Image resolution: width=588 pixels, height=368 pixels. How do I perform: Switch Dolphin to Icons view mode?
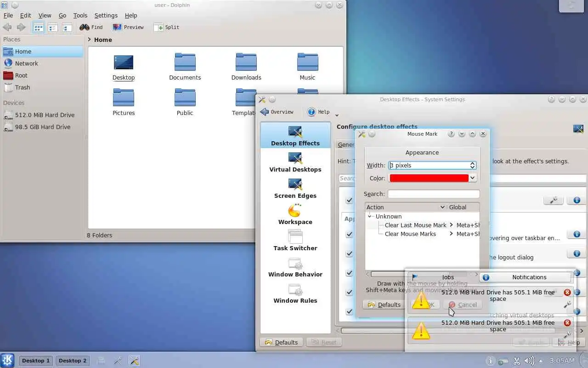pos(39,28)
